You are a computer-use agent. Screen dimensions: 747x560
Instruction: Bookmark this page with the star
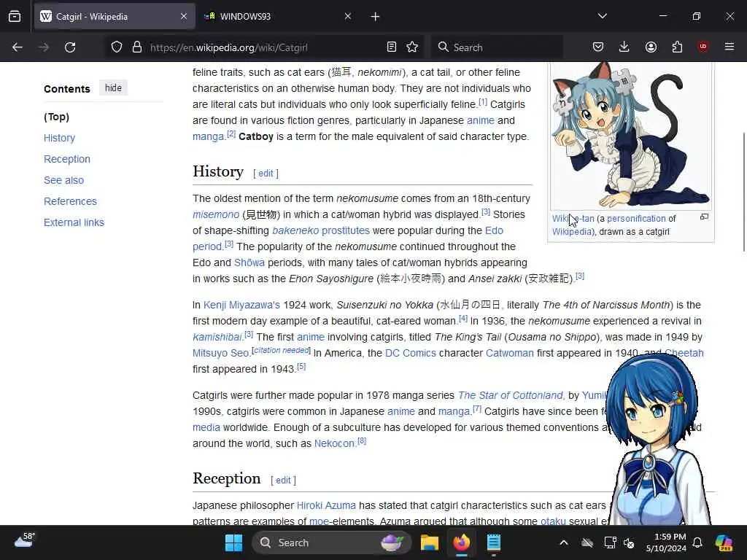click(412, 47)
